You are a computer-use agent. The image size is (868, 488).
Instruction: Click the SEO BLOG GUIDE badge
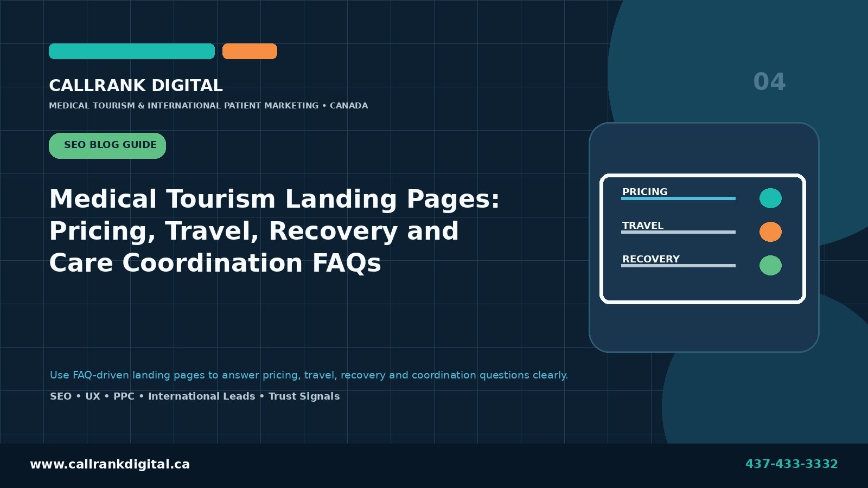[x=107, y=145]
